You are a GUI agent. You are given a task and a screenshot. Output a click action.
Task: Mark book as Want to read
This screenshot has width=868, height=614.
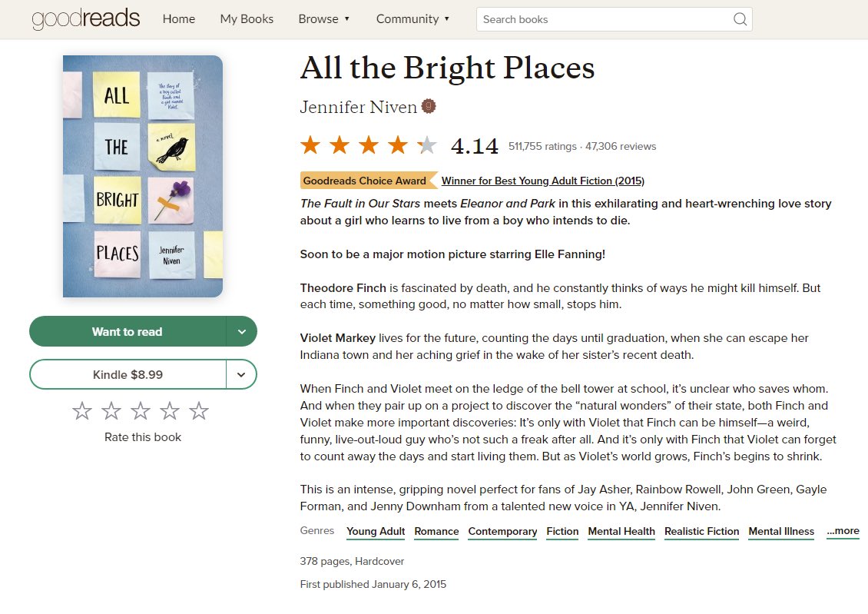pos(128,332)
